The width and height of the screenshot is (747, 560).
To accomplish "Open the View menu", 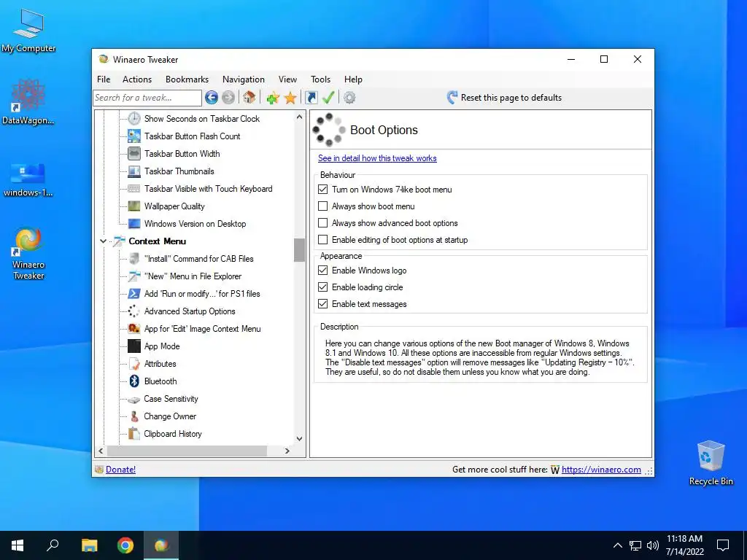I will coord(287,79).
